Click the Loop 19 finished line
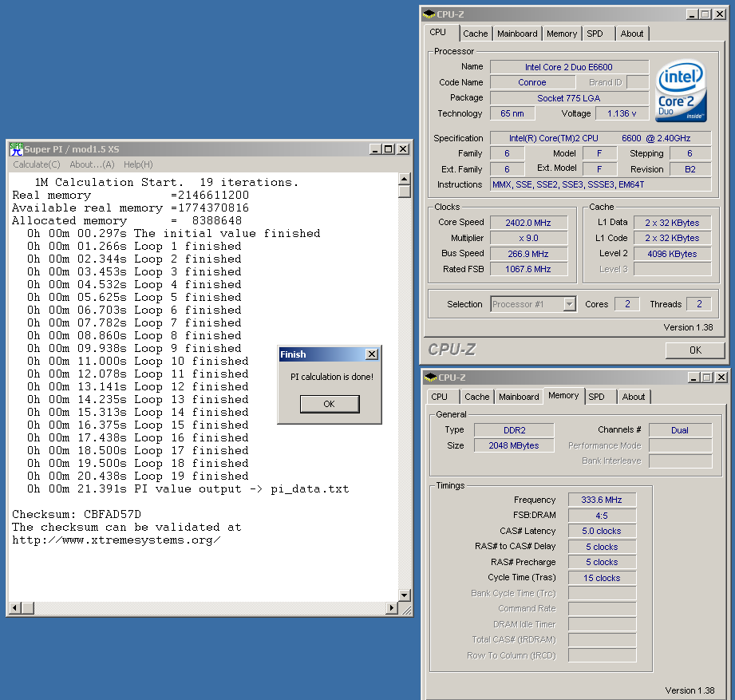The height and width of the screenshot is (700, 735). click(137, 477)
